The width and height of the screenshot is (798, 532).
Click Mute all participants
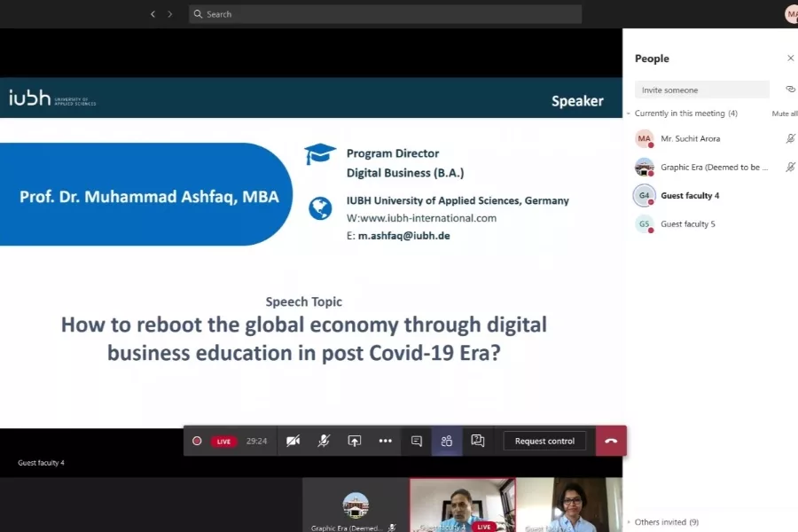784,113
